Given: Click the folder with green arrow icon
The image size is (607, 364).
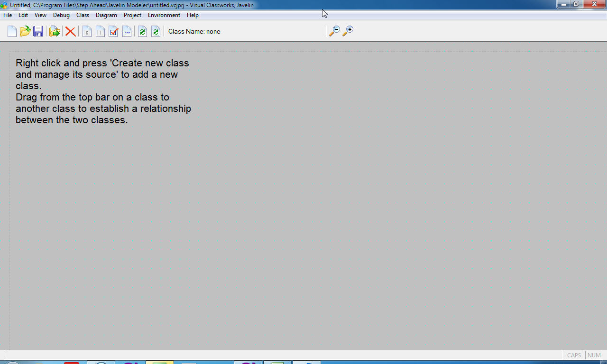Looking at the screenshot, I should point(55,31).
